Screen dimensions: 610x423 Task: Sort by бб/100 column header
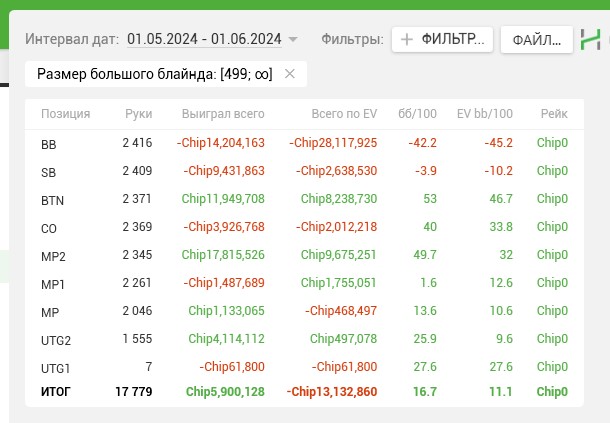pyautogui.click(x=417, y=114)
